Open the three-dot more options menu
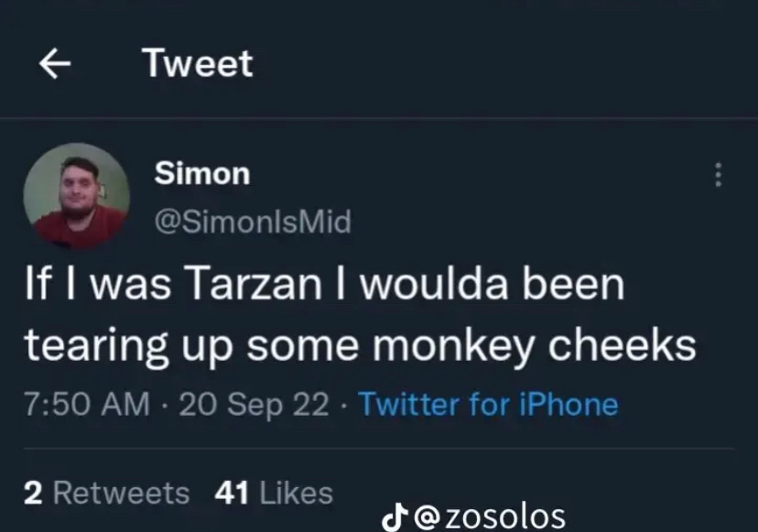 pos(719,175)
